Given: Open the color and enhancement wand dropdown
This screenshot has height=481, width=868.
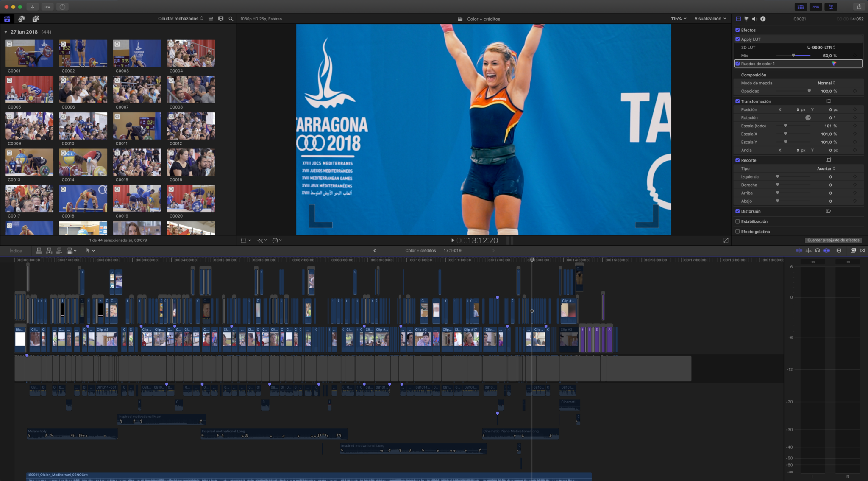Looking at the screenshot, I should (x=262, y=240).
